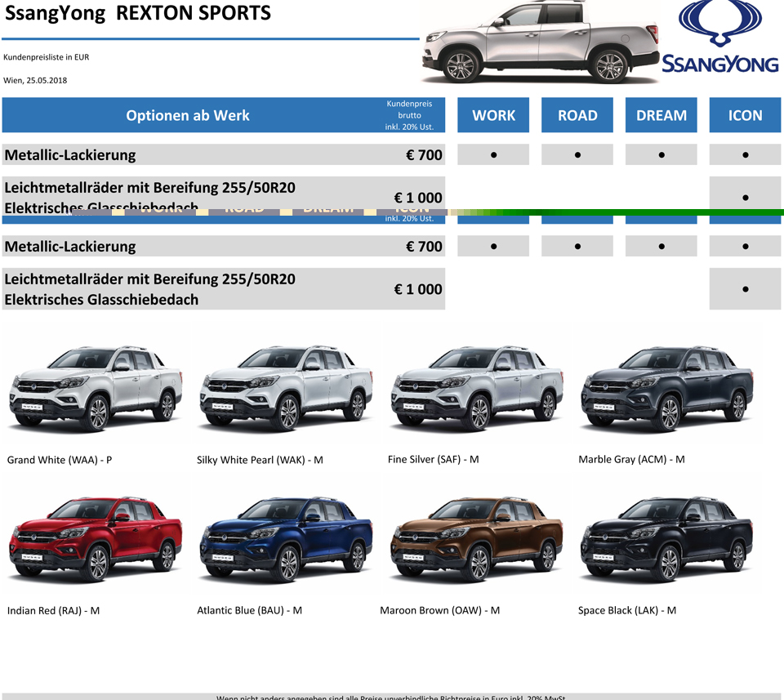Click the "SsangYong REXTON SPORTS" title
This screenshot has height=700, width=784.
click(x=137, y=13)
